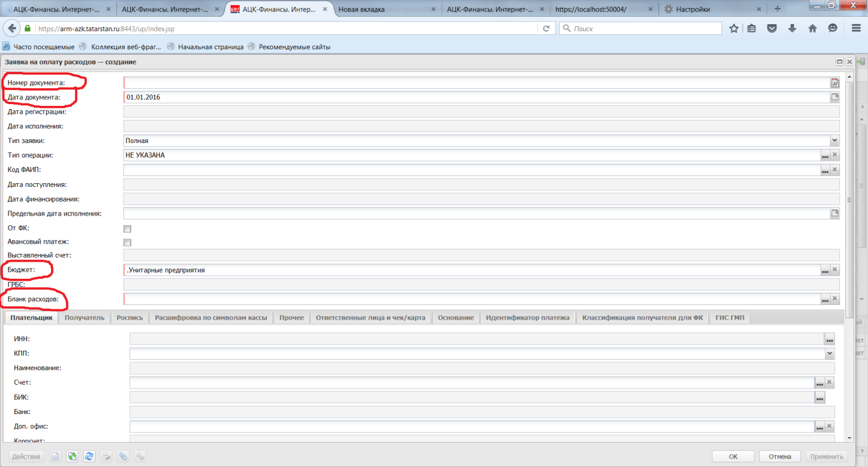Click the green arrows document icon
The width and height of the screenshot is (868, 467).
pyautogui.click(x=72, y=456)
